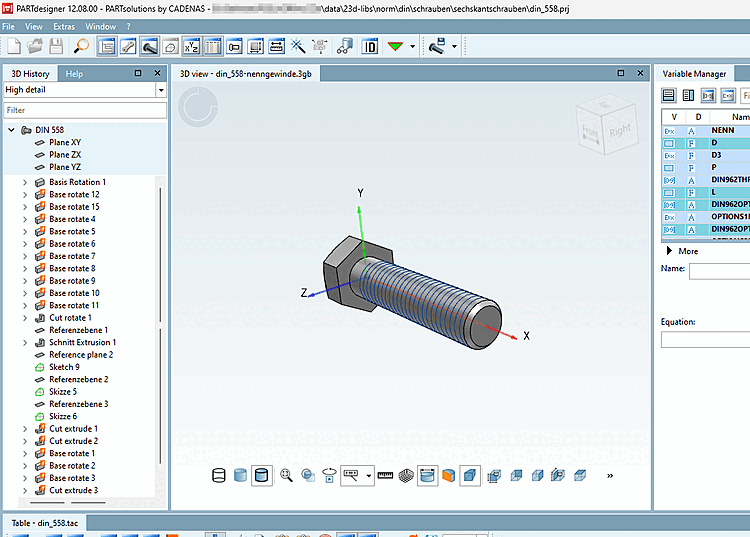Toggle shaded-with-edges cylinder display mode

coord(262,476)
